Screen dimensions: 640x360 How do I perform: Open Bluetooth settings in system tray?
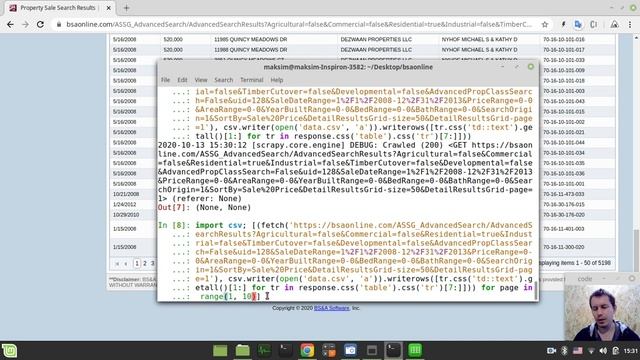[564, 351]
